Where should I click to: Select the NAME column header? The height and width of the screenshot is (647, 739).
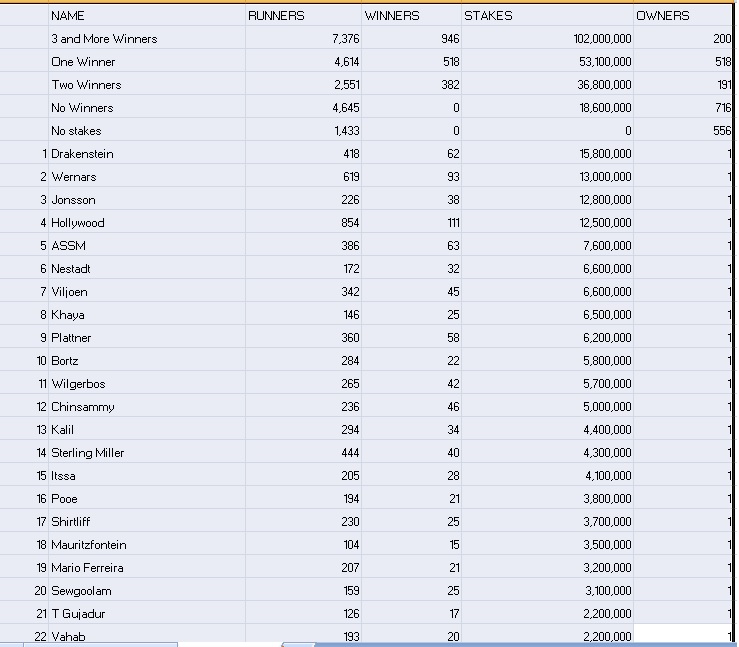click(x=68, y=16)
